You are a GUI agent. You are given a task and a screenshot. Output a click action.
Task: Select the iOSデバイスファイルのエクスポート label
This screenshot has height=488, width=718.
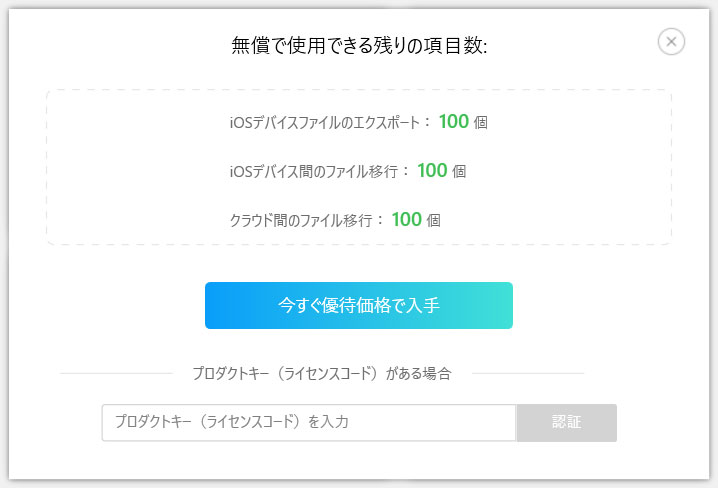tap(328, 122)
